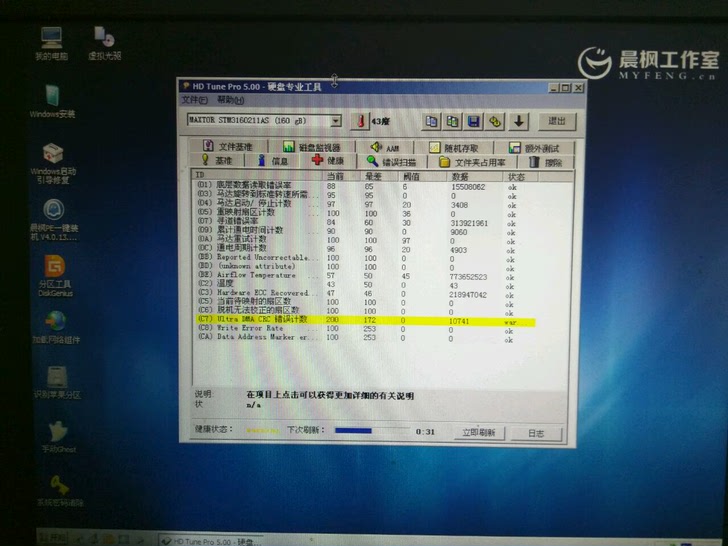Click the next-refresh progress bar

[x=371, y=431]
